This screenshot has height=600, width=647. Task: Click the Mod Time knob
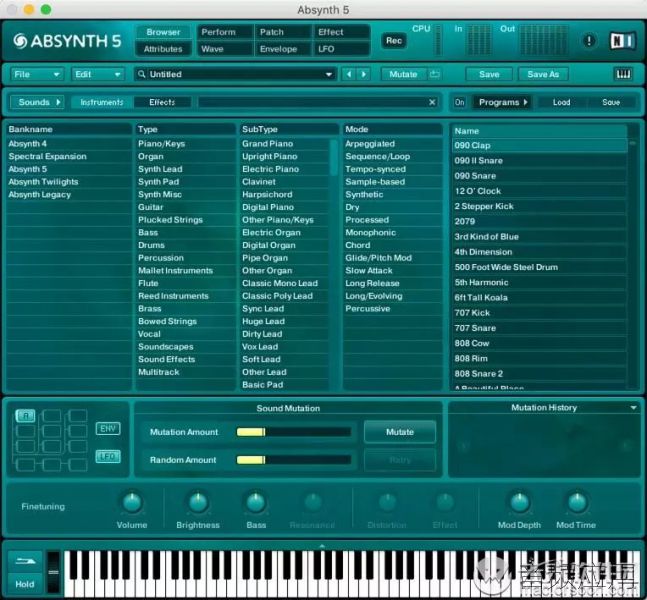577,502
